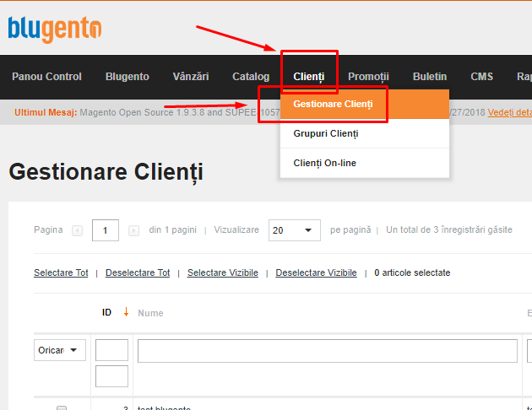This screenshot has width=532, height=410.
Task: Open the Oricare filter dropdown
Action: click(60, 350)
